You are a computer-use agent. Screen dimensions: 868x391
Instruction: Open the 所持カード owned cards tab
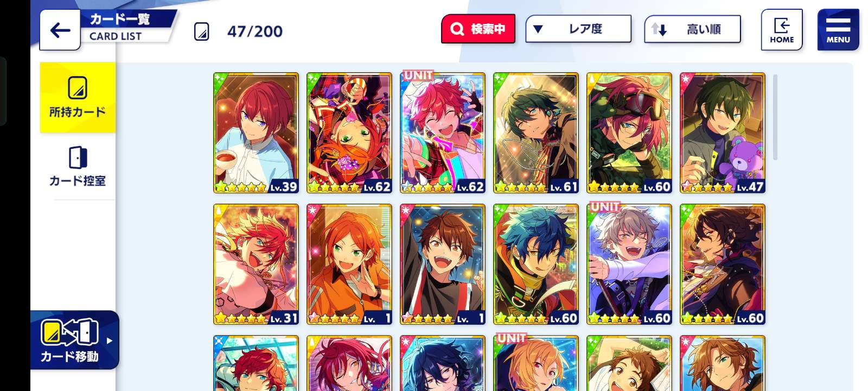[x=78, y=97]
